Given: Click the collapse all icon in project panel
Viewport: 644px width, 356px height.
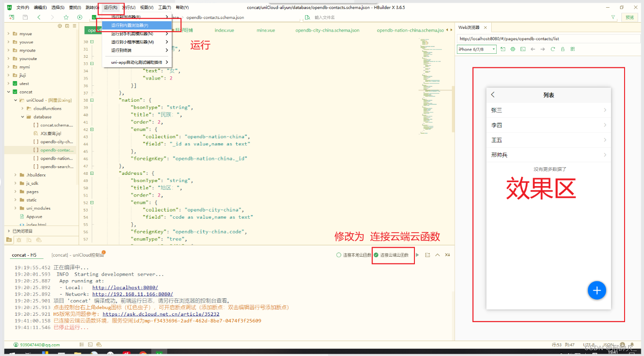Looking at the screenshot, I should point(67,26).
